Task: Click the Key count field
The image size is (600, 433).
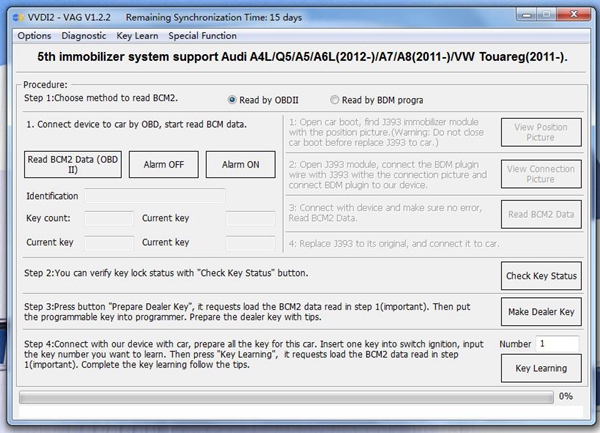Action: [109, 219]
